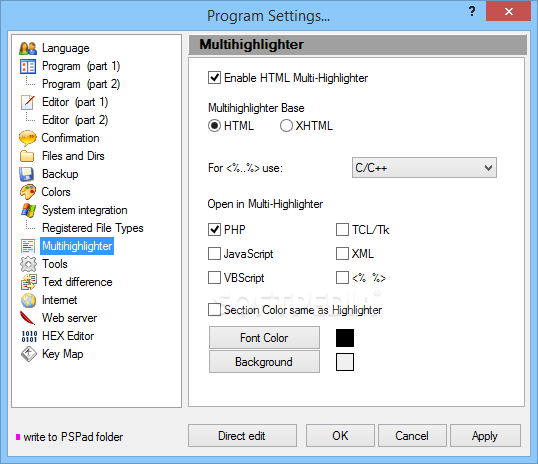Screen dimensions: 538x464
Task: Click the Font Color button
Action: tap(264, 338)
